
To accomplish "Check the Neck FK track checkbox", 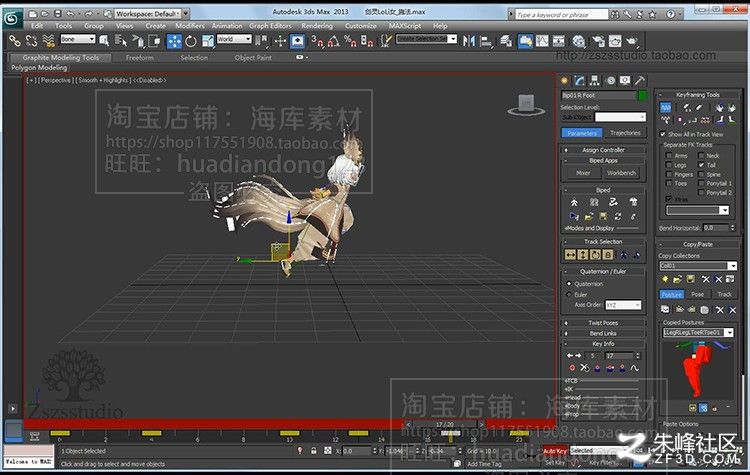I will pyautogui.click(x=701, y=155).
